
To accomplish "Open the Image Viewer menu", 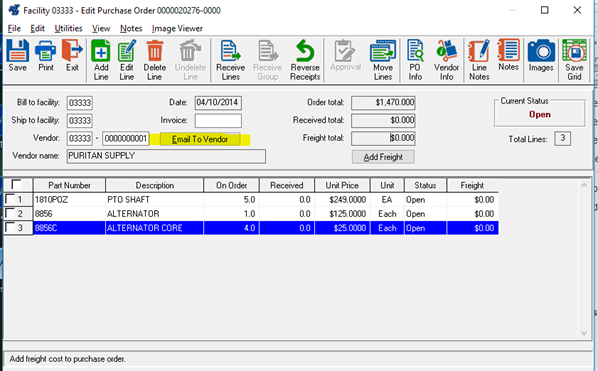I will [177, 28].
